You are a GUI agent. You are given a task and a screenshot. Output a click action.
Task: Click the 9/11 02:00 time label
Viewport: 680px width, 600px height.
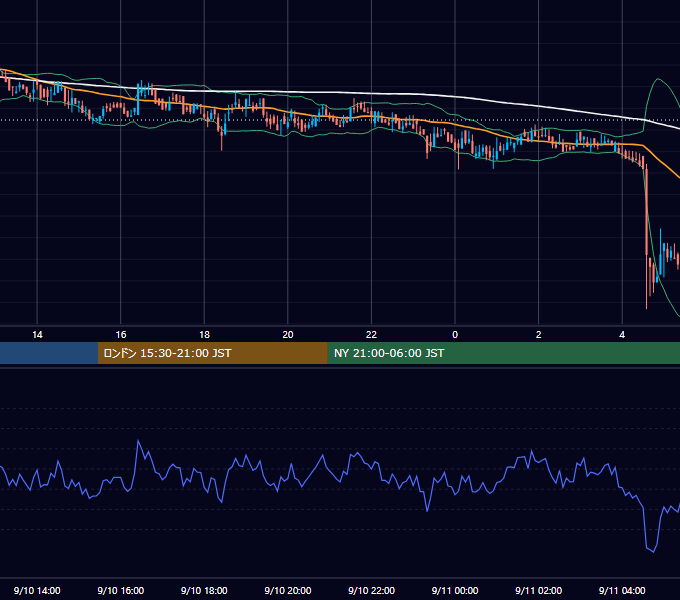tap(538, 590)
